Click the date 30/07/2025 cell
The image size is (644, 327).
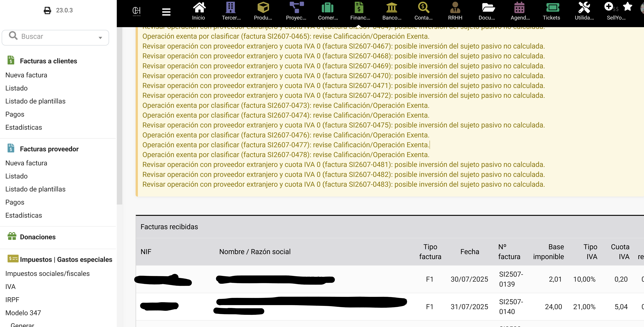[x=469, y=279]
